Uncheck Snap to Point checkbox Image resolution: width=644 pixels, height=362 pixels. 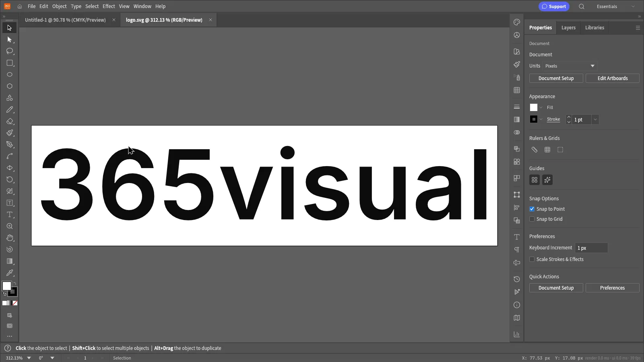point(532,209)
